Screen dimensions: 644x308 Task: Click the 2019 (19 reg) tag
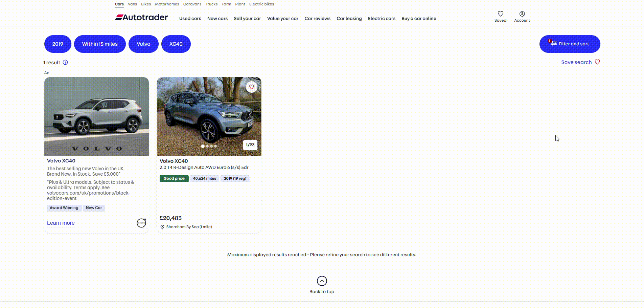click(235, 178)
